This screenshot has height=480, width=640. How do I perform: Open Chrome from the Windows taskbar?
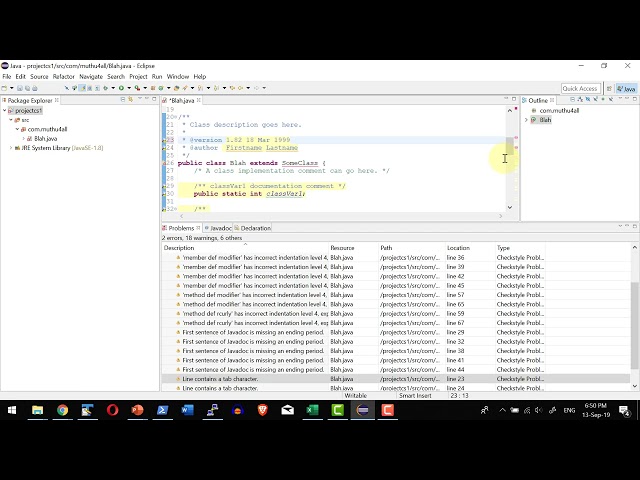(x=62, y=410)
